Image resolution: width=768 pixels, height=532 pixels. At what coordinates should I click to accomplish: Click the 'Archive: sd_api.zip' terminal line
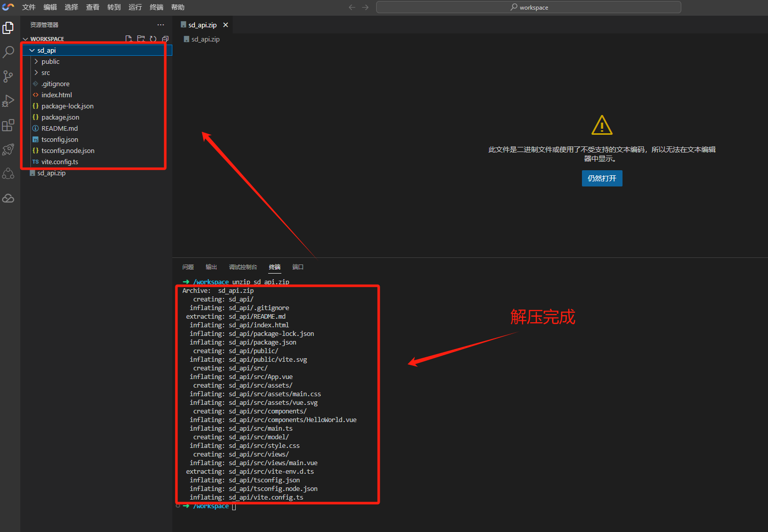(218, 290)
